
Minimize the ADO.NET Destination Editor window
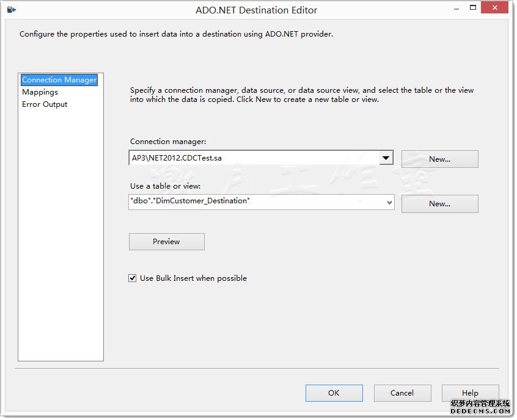click(x=455, y=8)
